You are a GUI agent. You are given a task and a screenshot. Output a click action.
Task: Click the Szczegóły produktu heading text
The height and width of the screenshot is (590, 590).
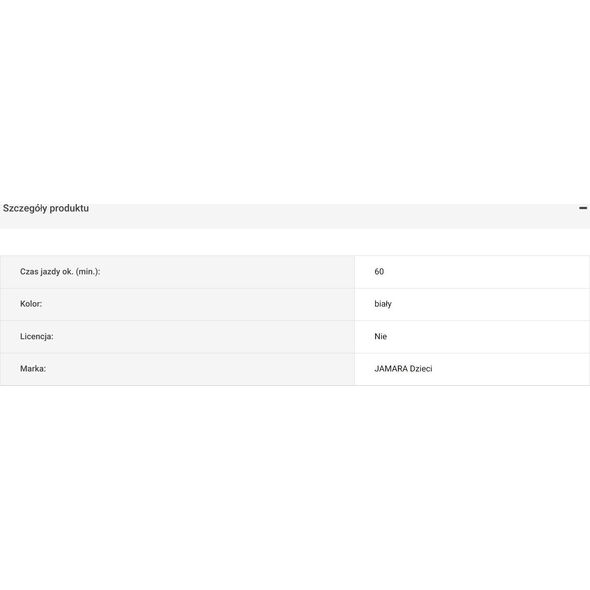tap(46, 208)
